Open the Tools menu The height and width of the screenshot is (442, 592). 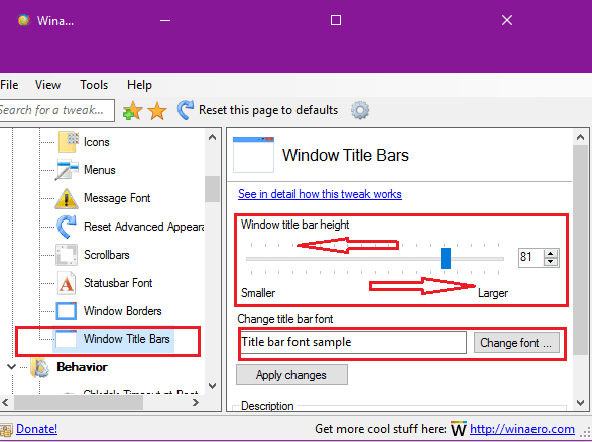point(94,85)
